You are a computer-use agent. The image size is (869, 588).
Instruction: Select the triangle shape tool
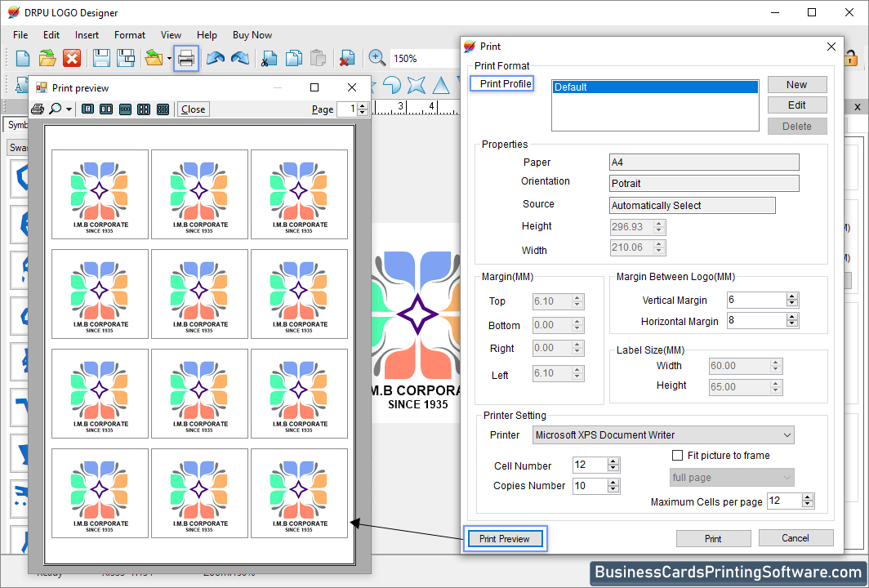[441, 85]
